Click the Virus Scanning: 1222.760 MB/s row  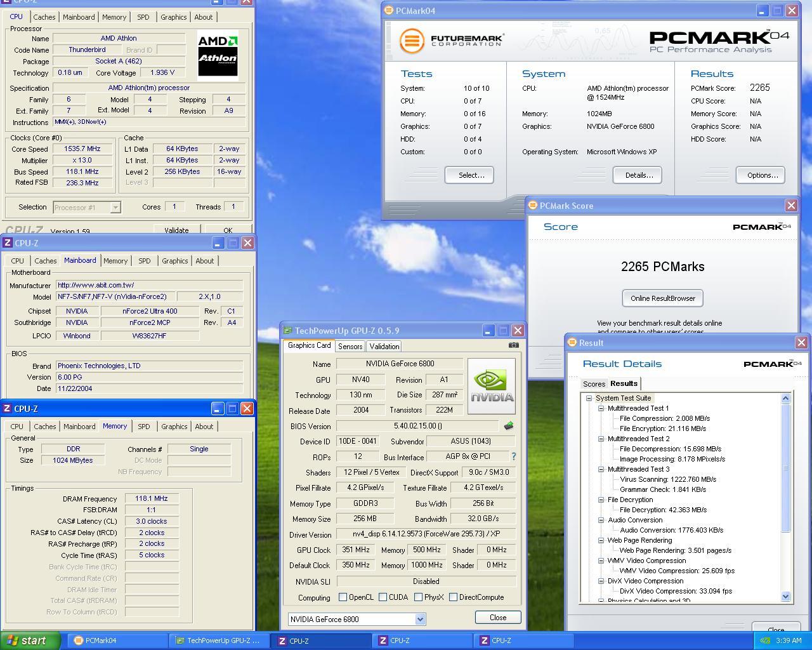coord(667,480)
